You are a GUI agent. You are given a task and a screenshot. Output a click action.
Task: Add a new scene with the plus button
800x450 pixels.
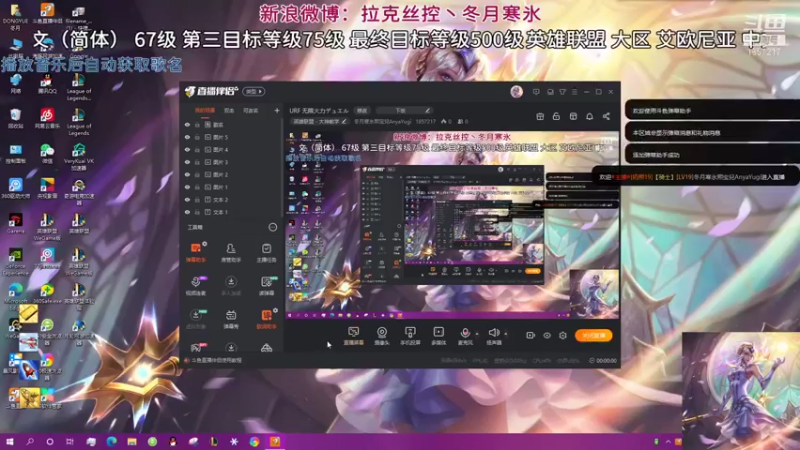point(277,110)
